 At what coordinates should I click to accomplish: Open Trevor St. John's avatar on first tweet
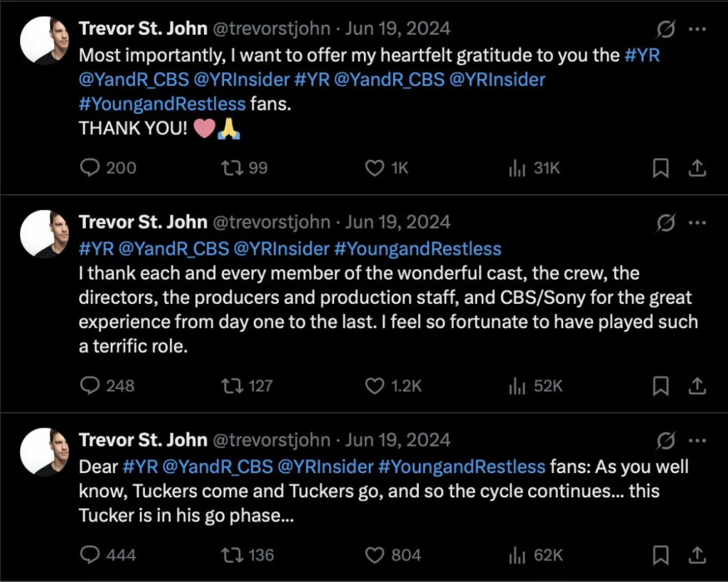[45, 40]
